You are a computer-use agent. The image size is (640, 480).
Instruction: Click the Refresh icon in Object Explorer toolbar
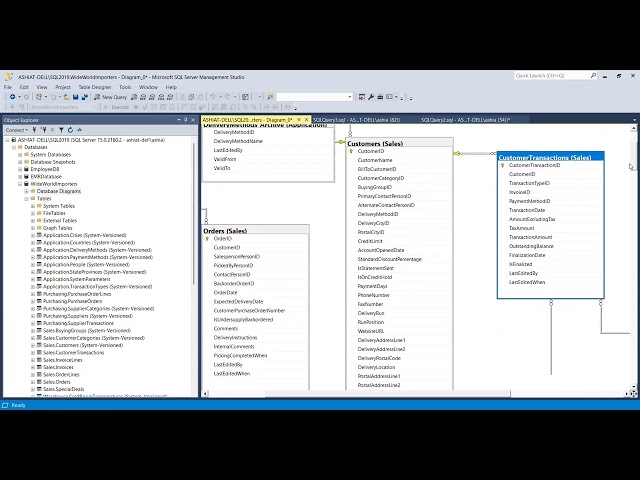[70, 130]
